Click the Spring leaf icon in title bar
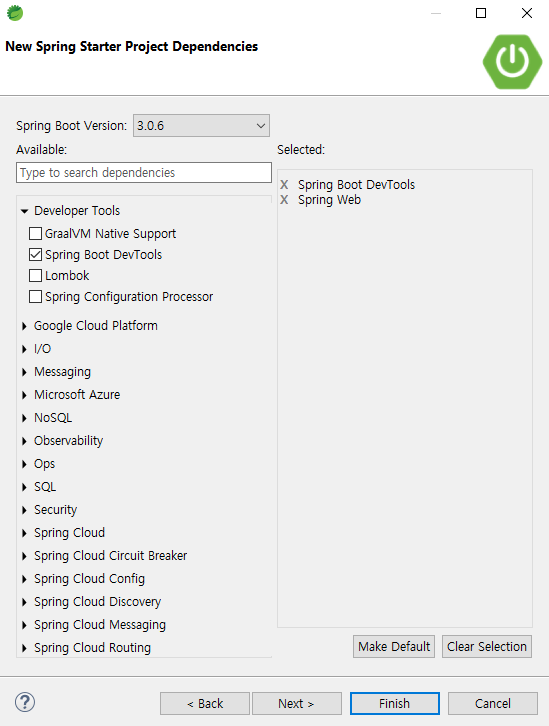This screenshot has width=549, height=726. pyautogui.click(x=15, y=13)
